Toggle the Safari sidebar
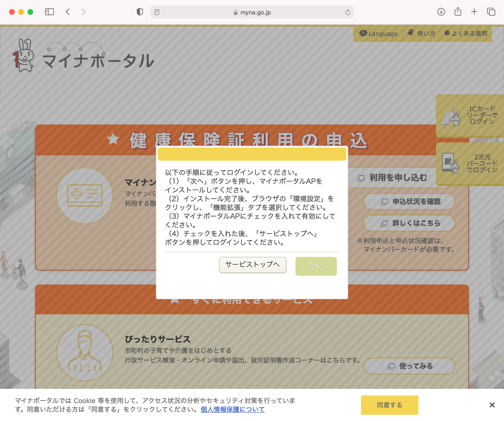This screenshot has width=504, height=421. 49,12
